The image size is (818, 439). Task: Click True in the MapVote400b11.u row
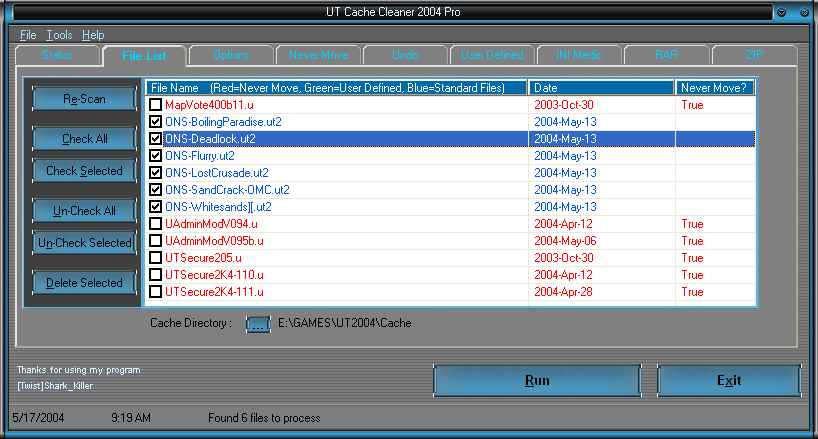pos(692,105)
